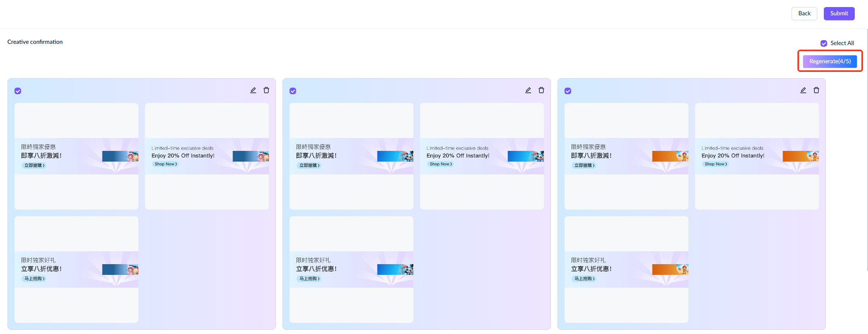This screenshot has width=868, height=334.
Task: Click trash icon on second creative card
Action: 541,90
